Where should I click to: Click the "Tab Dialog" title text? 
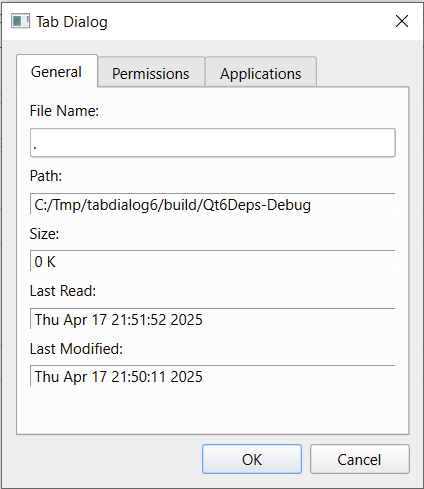coord(72,22)
